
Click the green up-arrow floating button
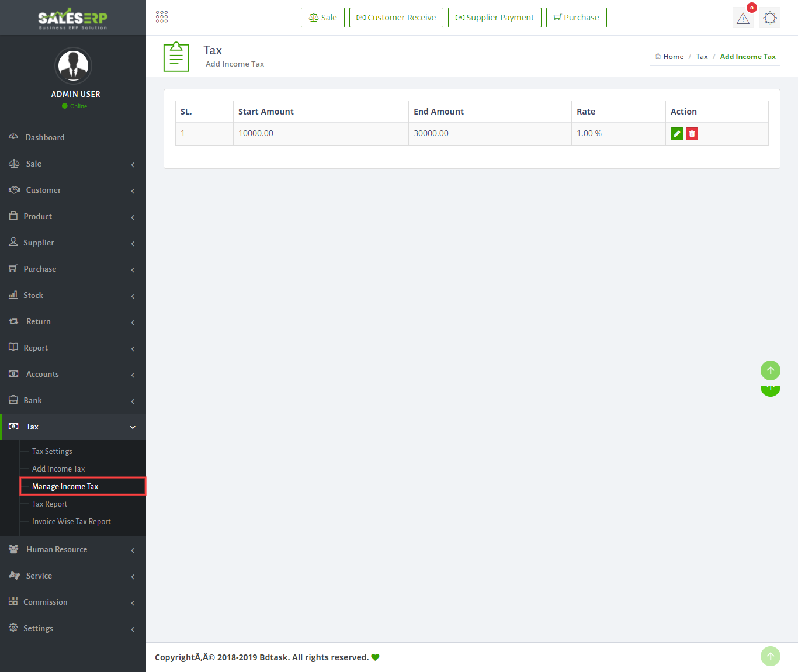point(770,370)
